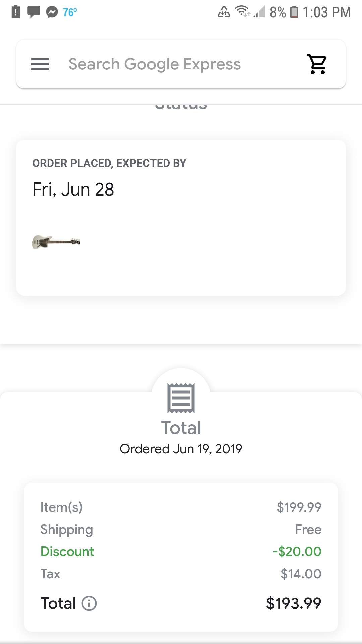
Task: Tap the Total info icon
Action: tap(89, 603)
